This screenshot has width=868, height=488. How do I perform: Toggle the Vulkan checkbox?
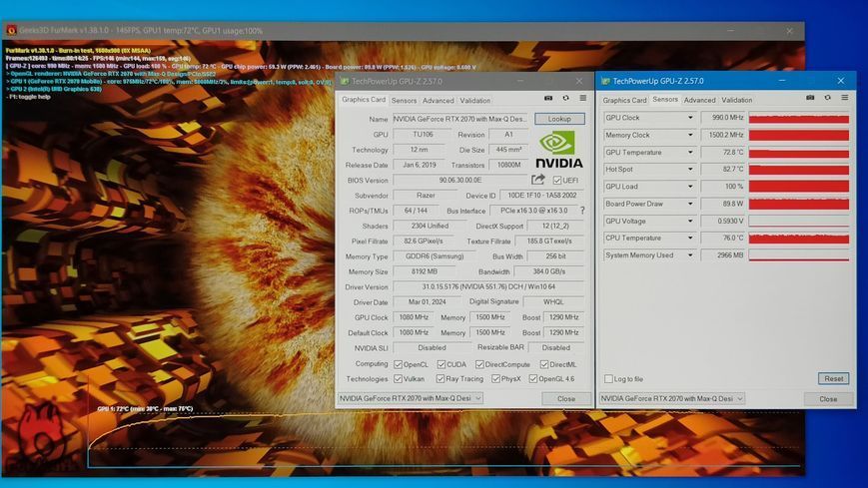coord(398,379)
